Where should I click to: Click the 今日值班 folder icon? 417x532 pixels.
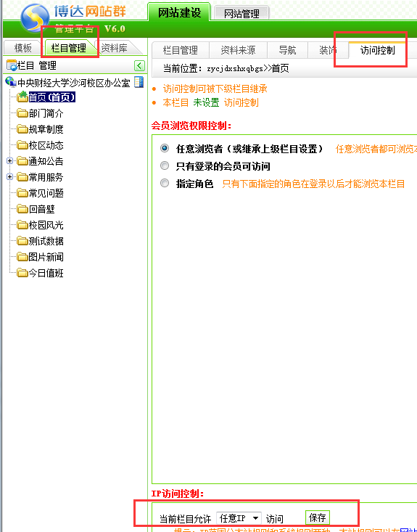(x=22, y=272)
